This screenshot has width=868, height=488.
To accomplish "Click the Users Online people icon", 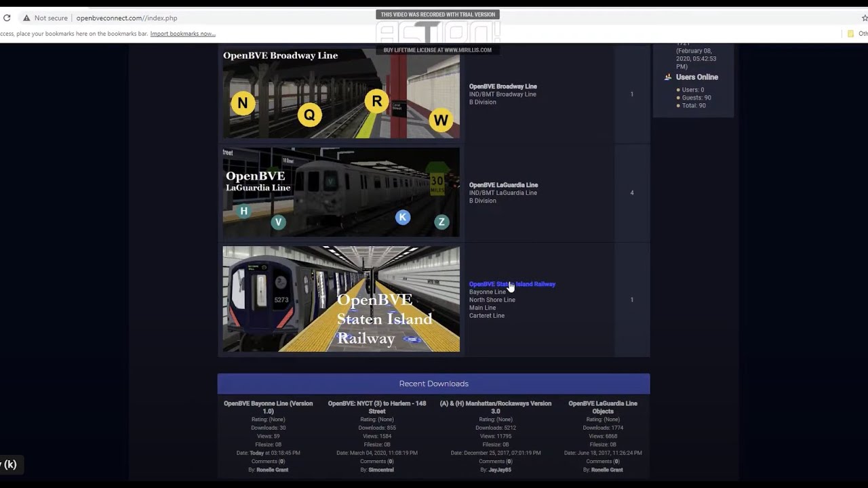I will pos(668,77).
